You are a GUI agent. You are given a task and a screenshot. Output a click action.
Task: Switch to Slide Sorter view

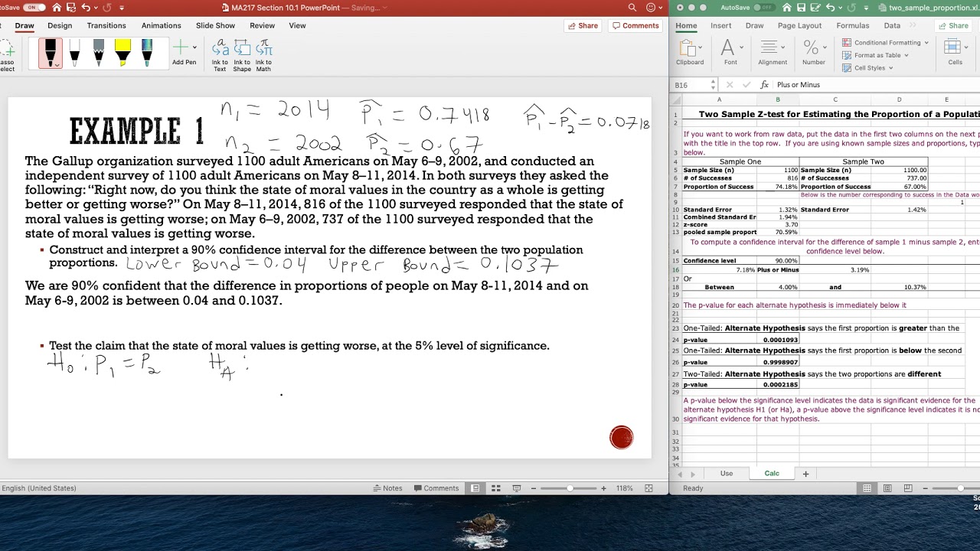[496, 488]
